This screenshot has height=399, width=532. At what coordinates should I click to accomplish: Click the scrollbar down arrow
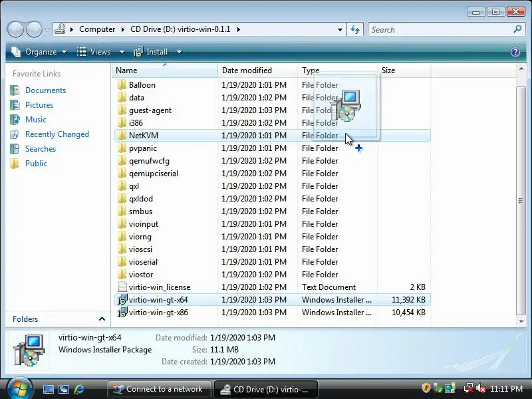(521, 321)
